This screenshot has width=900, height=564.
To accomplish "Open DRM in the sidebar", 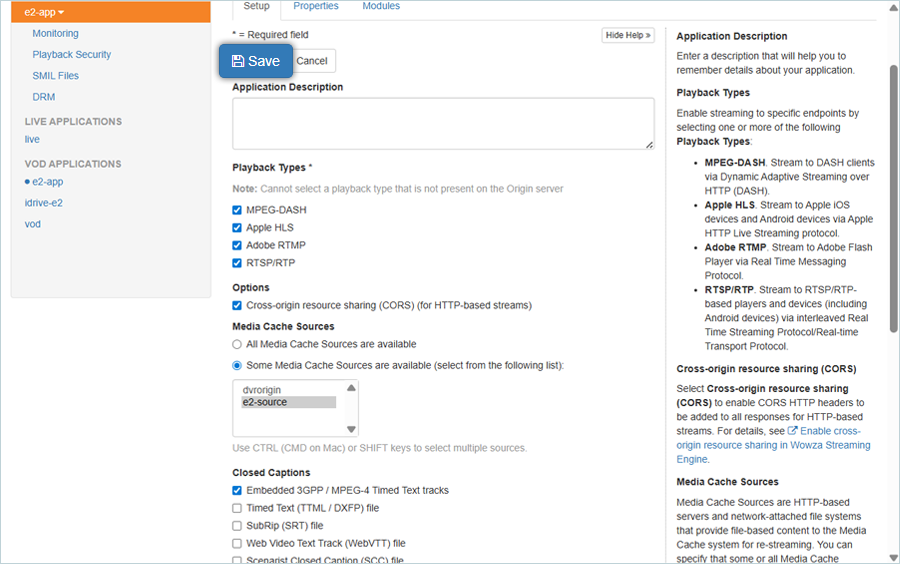I will (44, 97).
